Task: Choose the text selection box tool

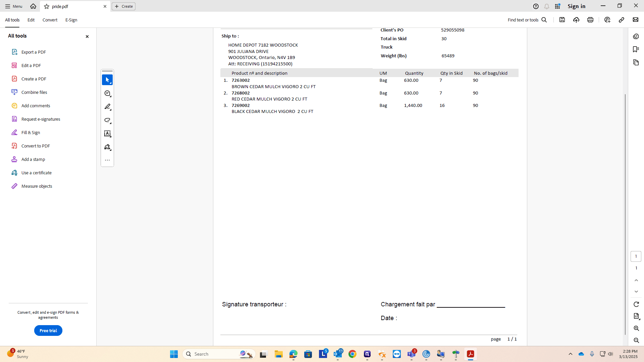Action: click(x=107, y=133)
